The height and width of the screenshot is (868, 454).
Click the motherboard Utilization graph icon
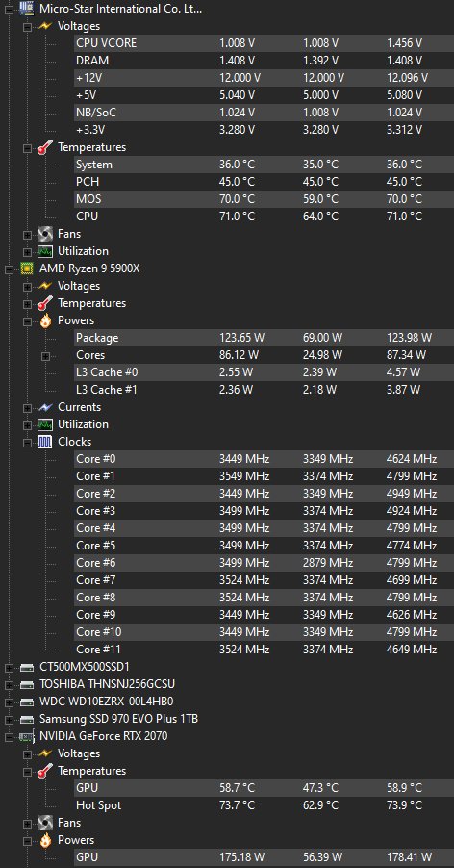45,251
